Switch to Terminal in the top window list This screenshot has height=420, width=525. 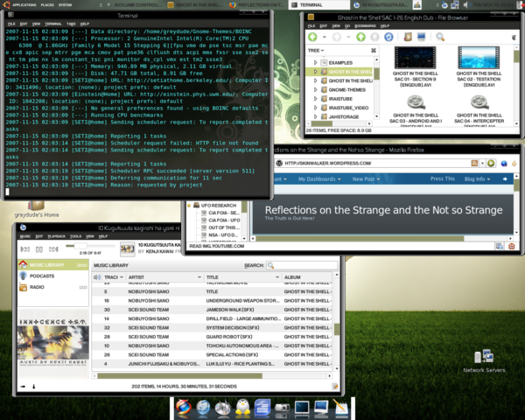click(x=319, y=4)
